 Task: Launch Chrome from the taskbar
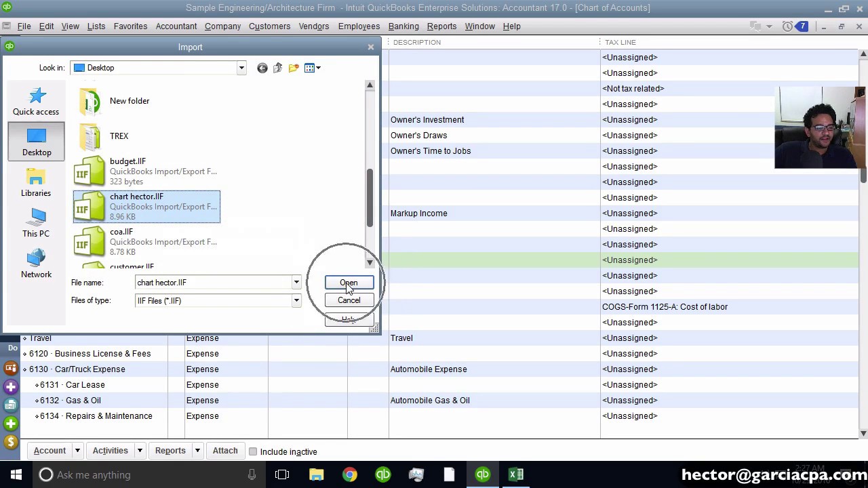(x=349, y=474)
